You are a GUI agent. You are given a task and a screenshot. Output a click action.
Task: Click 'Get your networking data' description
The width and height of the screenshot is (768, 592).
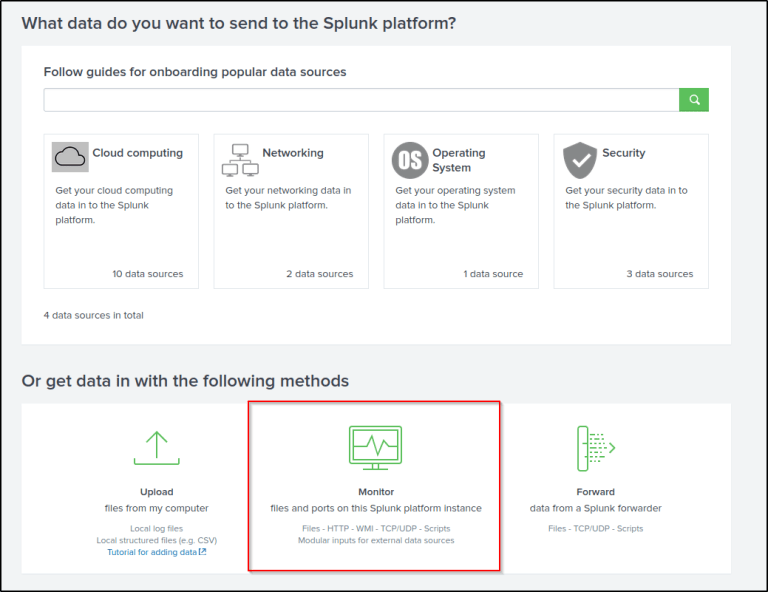pyautogui.click(x=288, y=198)
